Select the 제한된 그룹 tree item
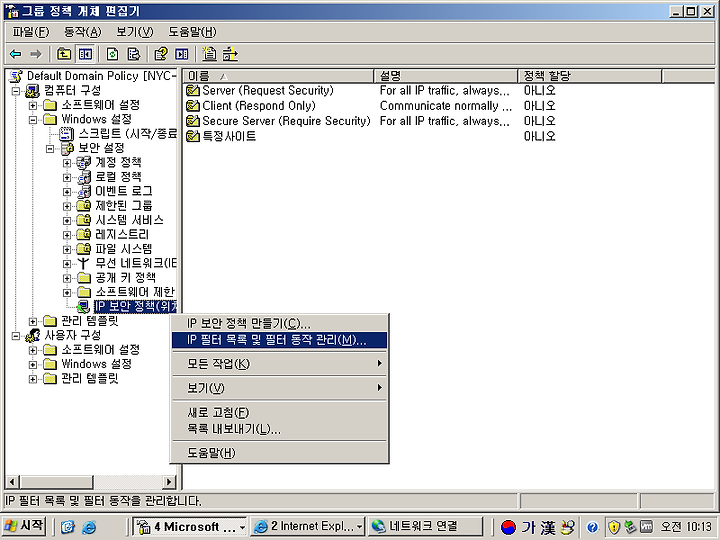 [x=123, y=205]
